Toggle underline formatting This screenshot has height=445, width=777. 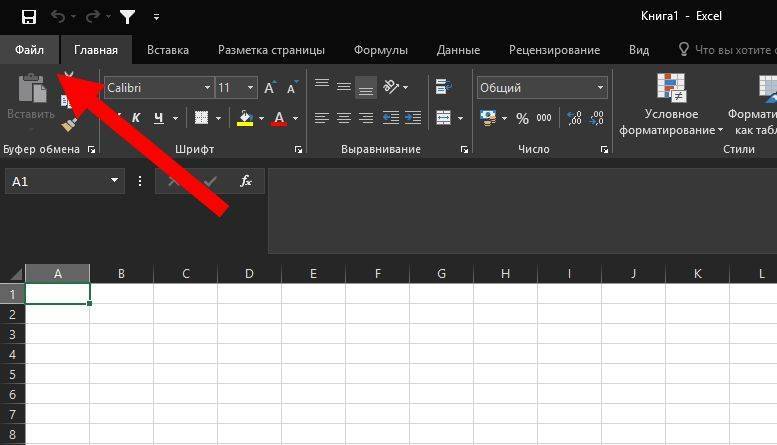click(x=160, y=118)
